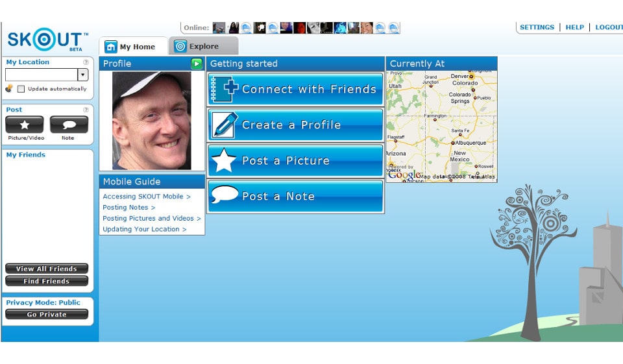Click the Connect with Friends button
The image size is (623, 364).
(x=296, y=90)
